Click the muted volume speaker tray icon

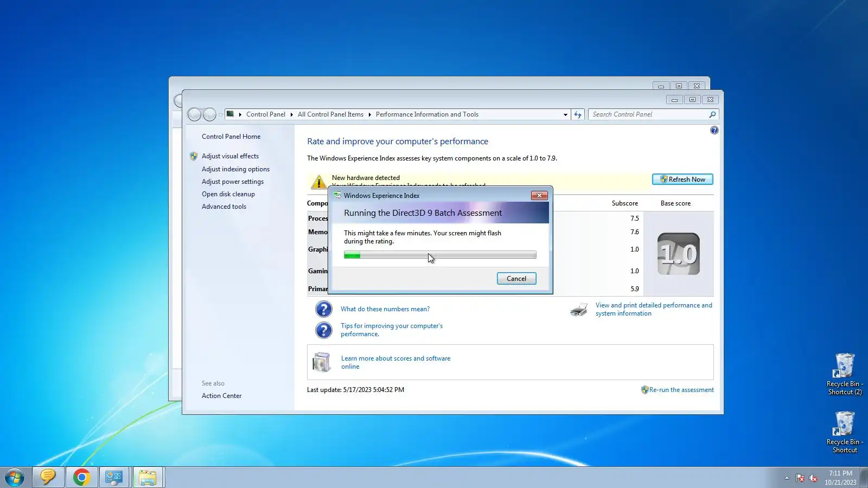coord(813,478)
